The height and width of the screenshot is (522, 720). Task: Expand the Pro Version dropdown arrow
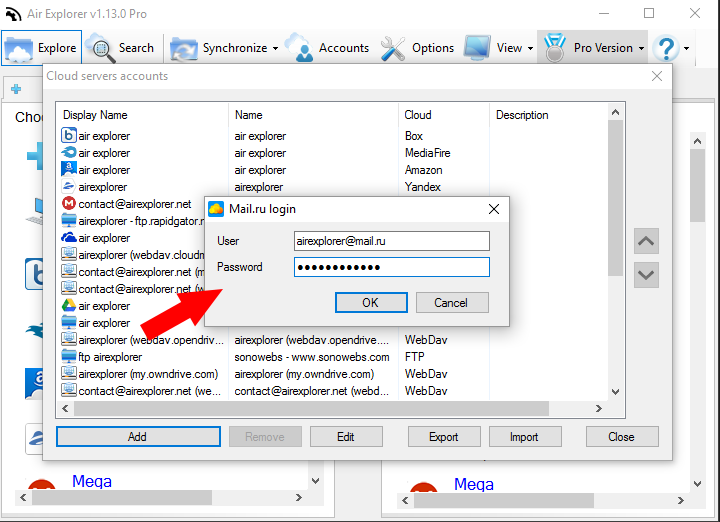point(641,48)
